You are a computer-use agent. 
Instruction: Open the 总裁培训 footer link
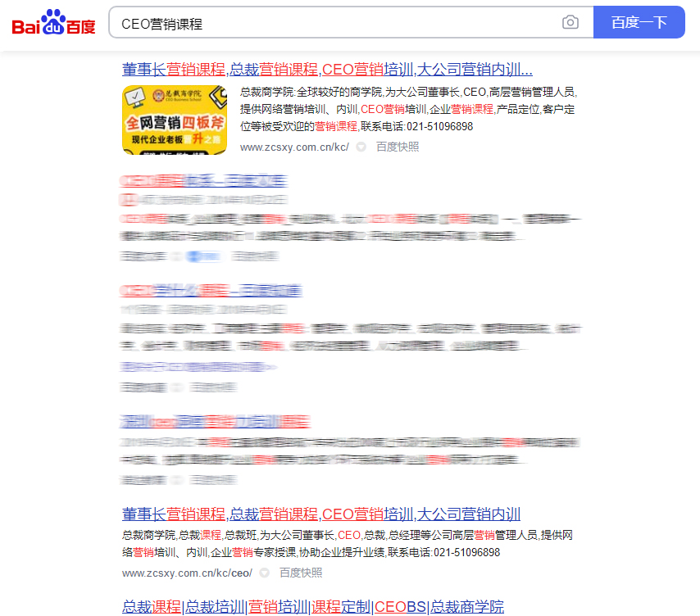tap(209, 606)
